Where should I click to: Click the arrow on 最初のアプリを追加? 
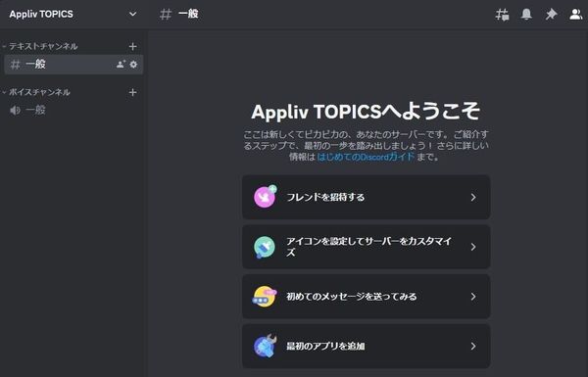pos(473,346)
